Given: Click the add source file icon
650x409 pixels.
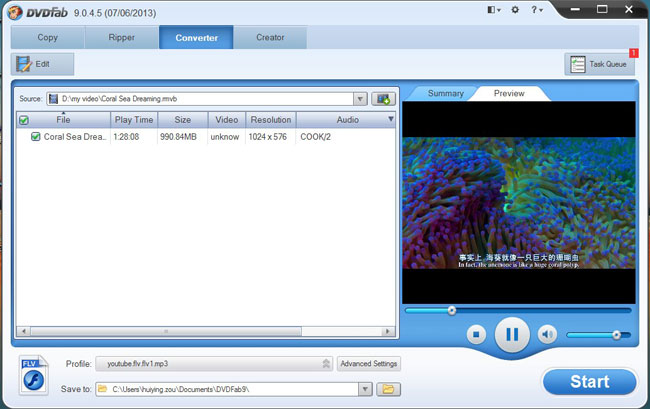Looking at the screenshot, I should click(383, 99).
